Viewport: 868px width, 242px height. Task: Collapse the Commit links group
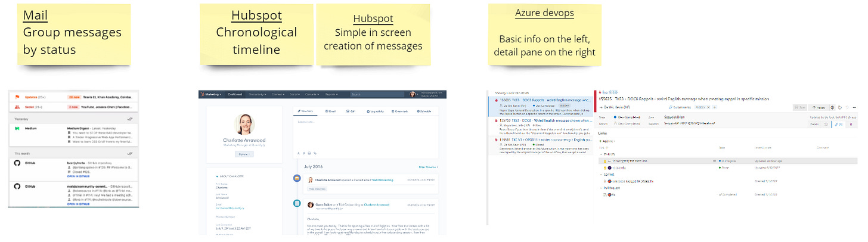(x=601, y=175)
